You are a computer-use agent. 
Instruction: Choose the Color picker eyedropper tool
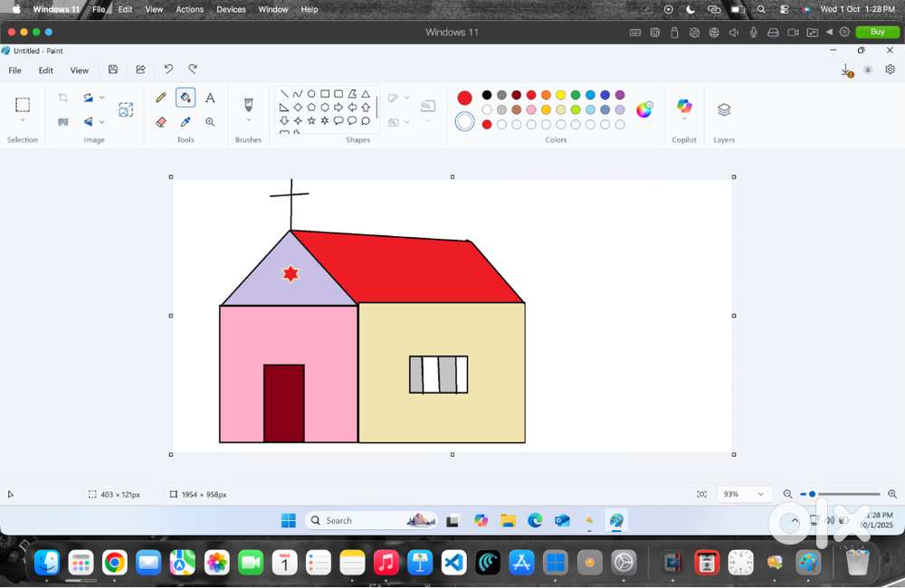tap(186, 121)
